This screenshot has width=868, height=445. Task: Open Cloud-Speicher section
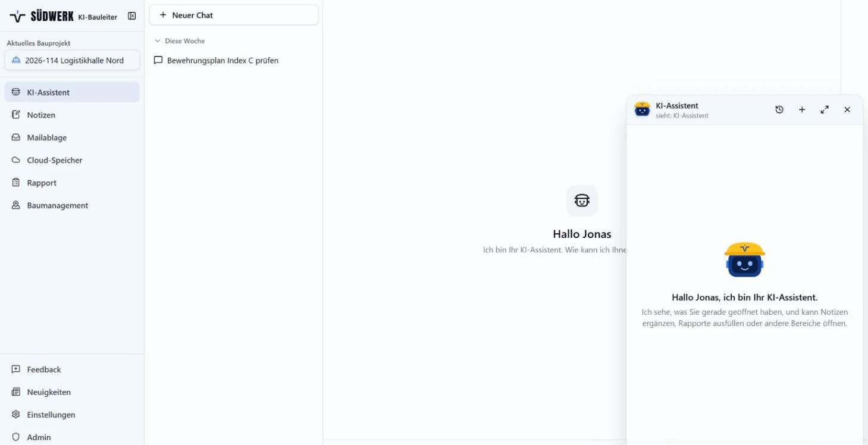[72, 160]
